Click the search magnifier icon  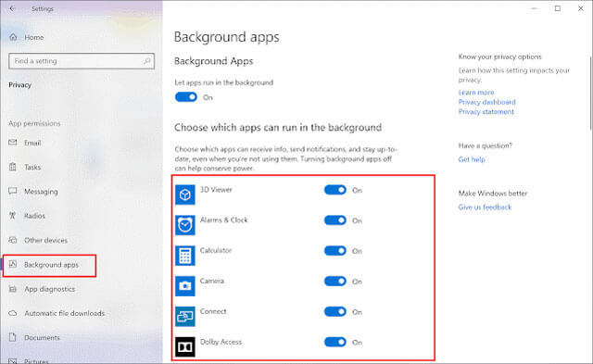tap(146, 61)
